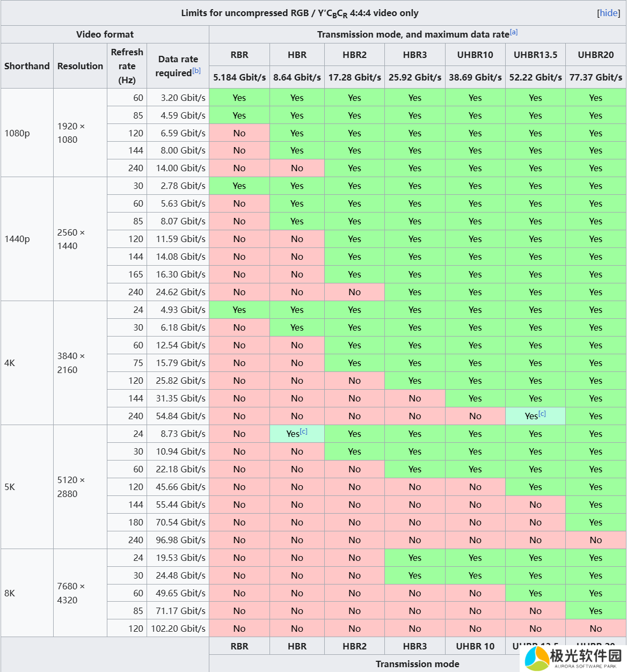The width and height of the screenshot is (627, 672).
Task: Click the HBR3 header in the top row
Action: pyautogui.click(x=415, y=55)
